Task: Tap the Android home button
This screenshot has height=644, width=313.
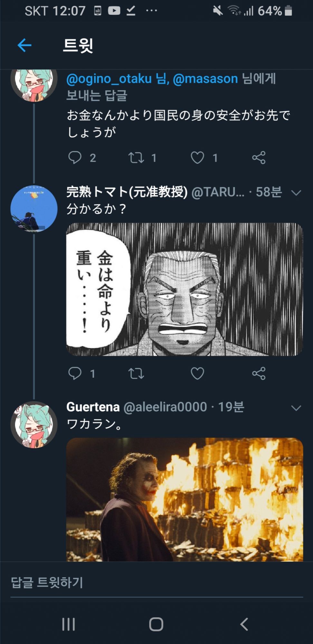Action: pos(156,624)
